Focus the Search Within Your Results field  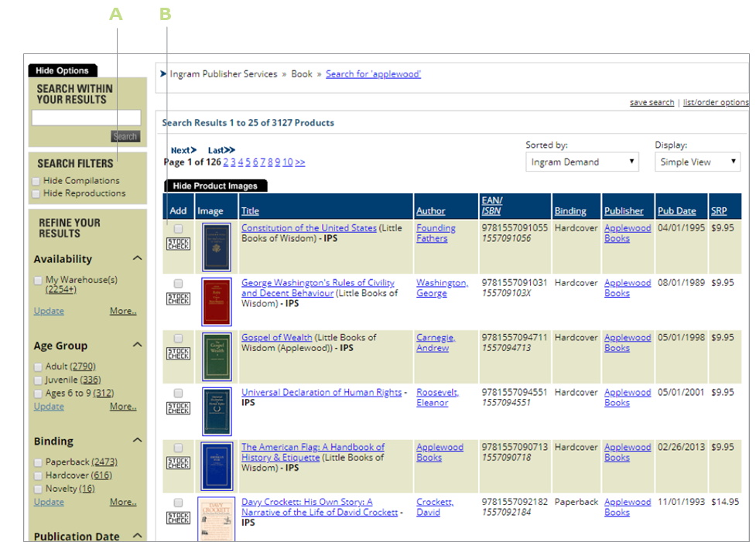(87, 118)
